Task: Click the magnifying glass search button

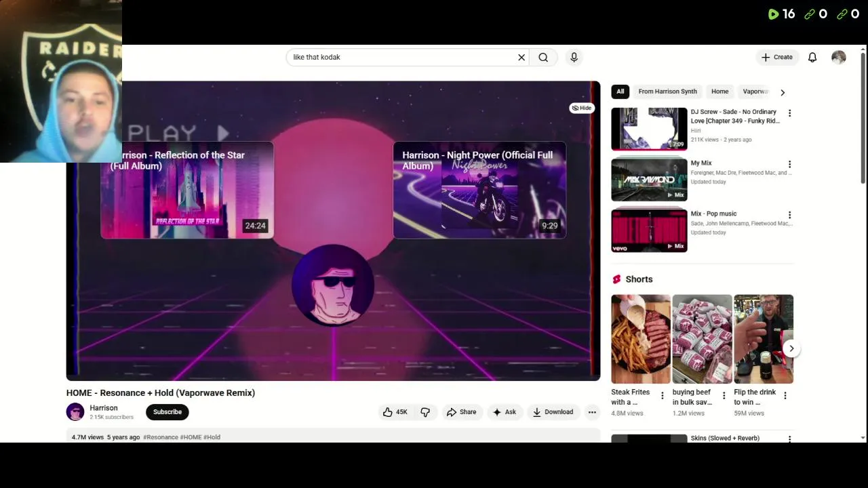Action: [x=543, y=58]
